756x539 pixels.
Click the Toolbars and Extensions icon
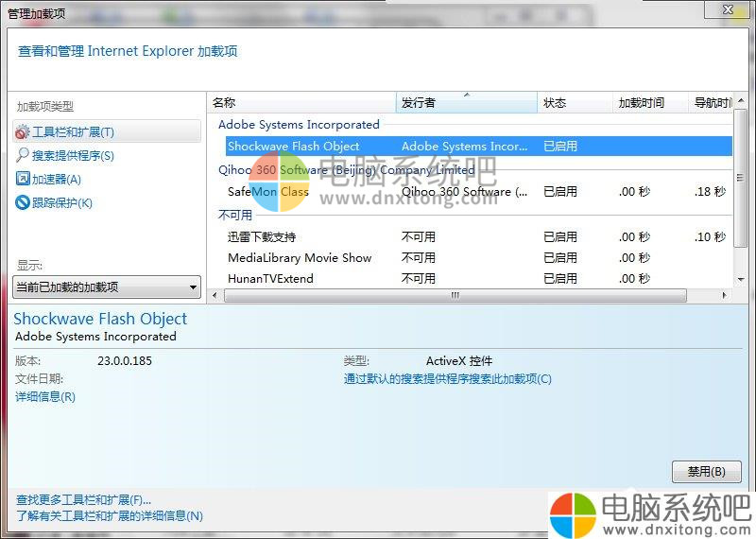pyautogui.click(x=23, y=132)
